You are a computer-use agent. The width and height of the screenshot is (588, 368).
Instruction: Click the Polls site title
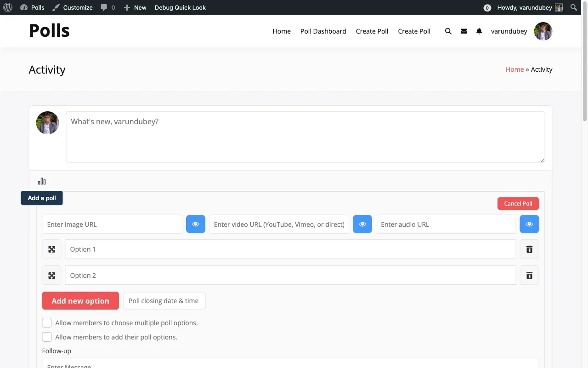click(49, 31)
